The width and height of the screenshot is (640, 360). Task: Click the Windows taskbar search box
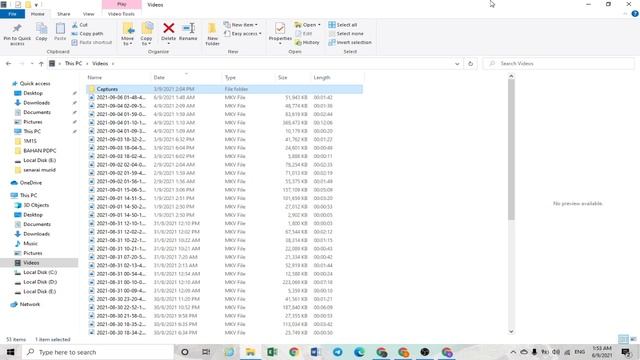pos(98,352)
